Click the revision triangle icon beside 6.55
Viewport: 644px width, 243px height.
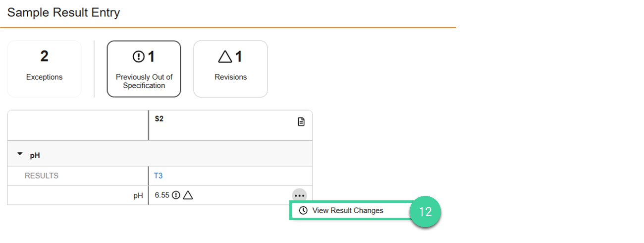coord(188,195)
